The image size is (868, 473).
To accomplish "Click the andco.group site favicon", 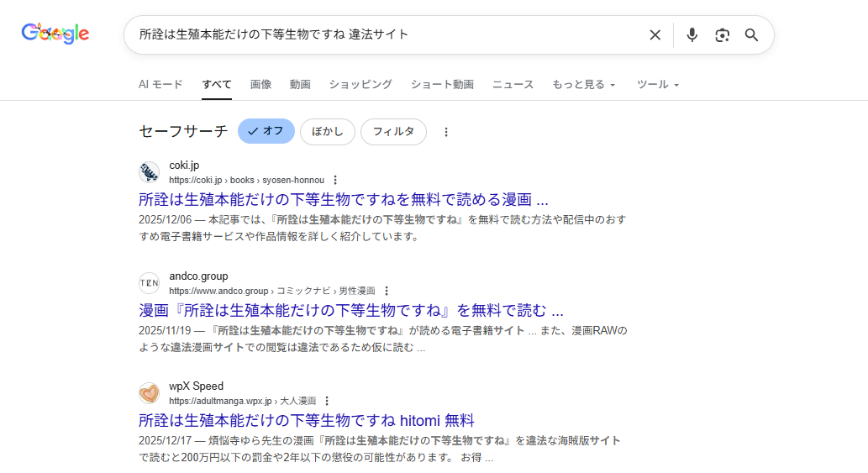I will pos(150,282).
